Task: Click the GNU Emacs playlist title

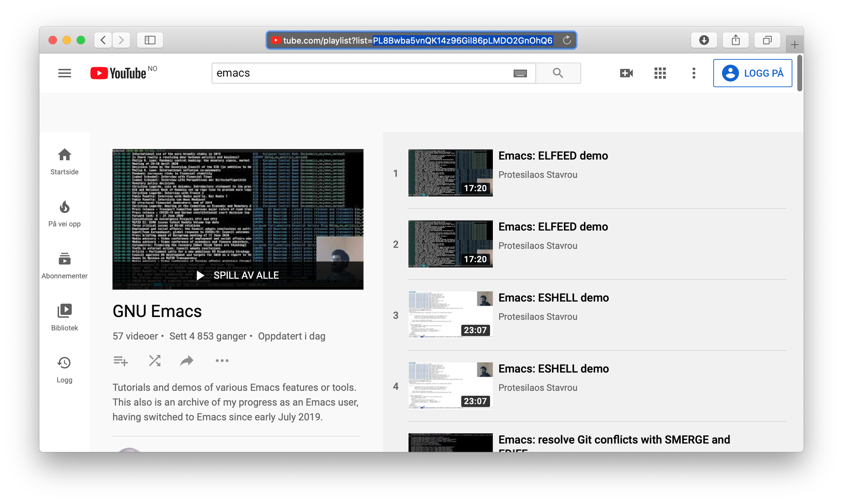Action: tap(157, 311)
